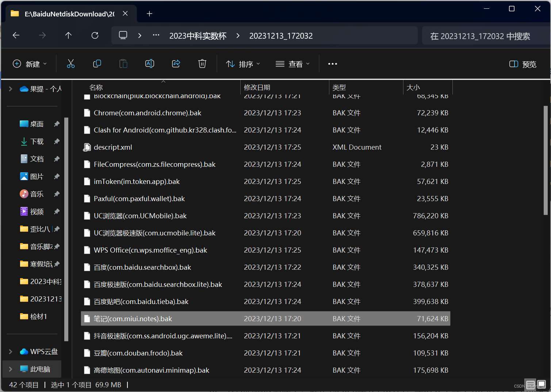Select 百度贴吧(com.baidu.tieba).bak
Image resolution: width=551 pixels, height=392 pixels.
[265, 302]
